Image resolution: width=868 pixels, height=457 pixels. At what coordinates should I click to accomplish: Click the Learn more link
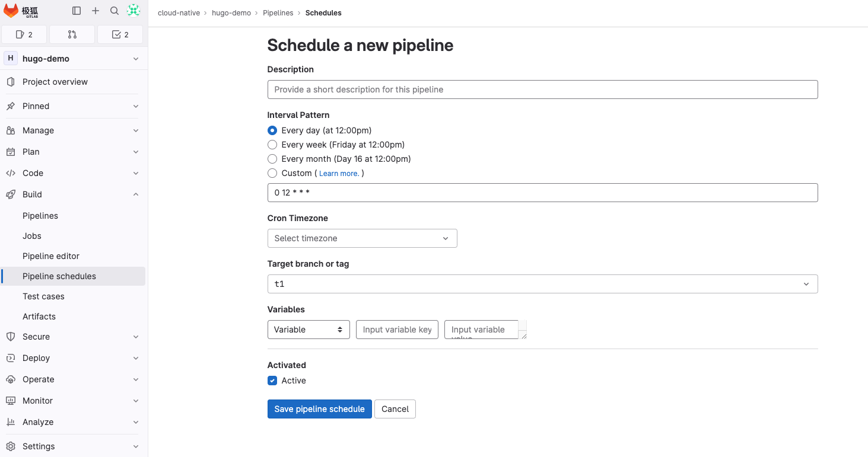point(339,174)
